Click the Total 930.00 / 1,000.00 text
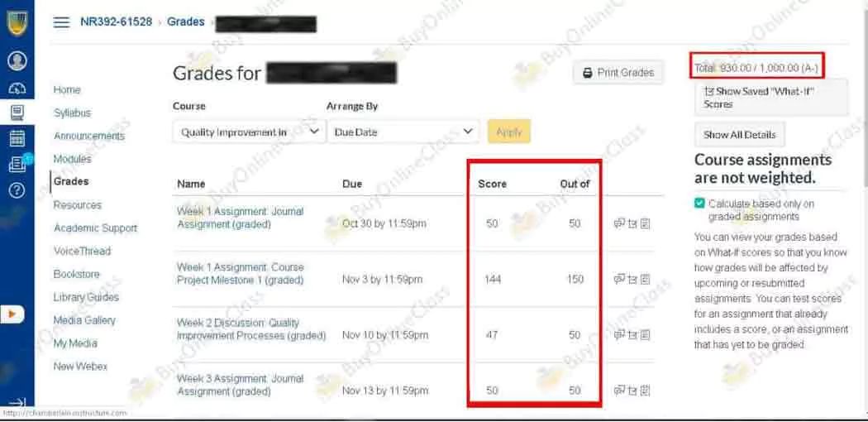Screen dimensions: 868x422 click(756, 69)
